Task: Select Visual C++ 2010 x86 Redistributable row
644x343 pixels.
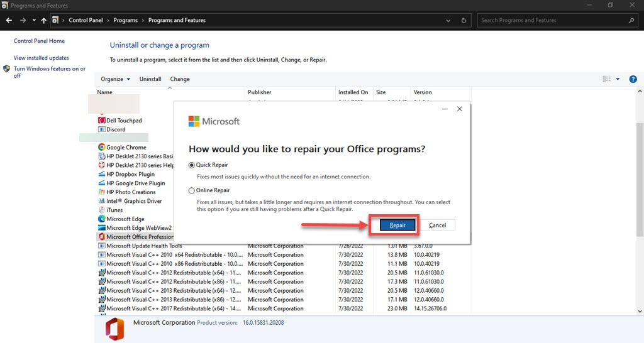Action: 284,264
